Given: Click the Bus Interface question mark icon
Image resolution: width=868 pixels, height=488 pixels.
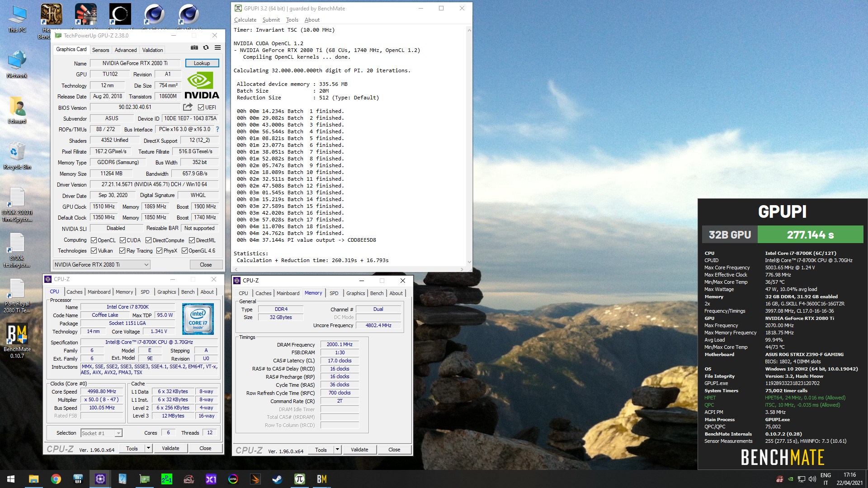Looking at the screenshot, I should (x=217, y=129).
